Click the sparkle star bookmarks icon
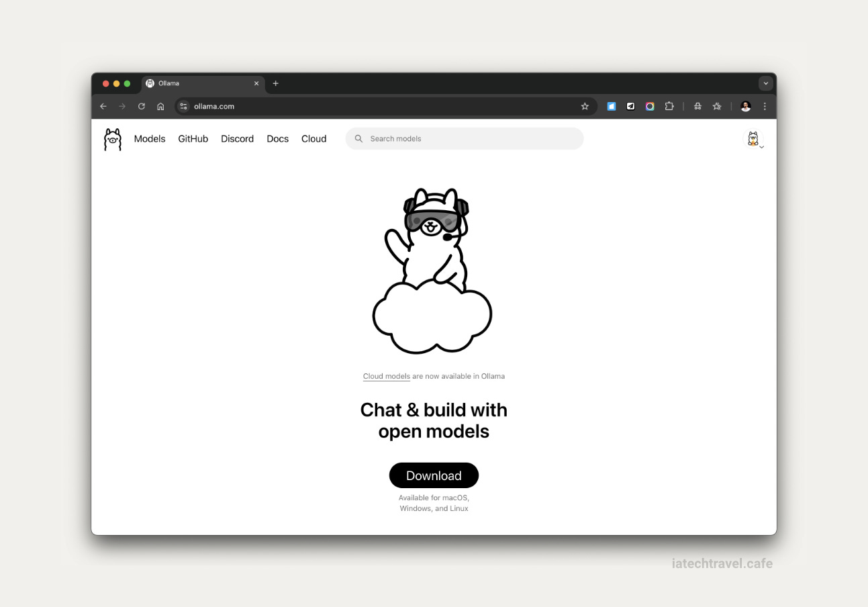The image size is (868, 607). tap(717, 106)
